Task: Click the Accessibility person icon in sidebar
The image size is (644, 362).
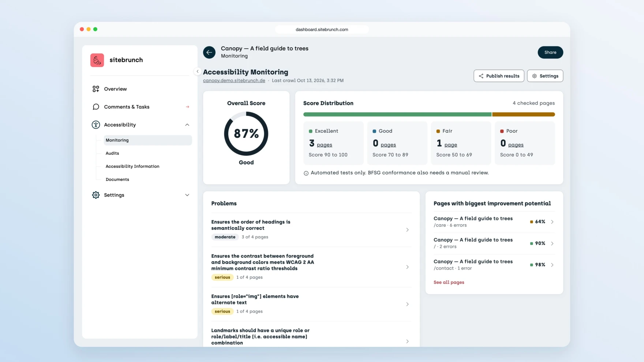Action: click(x=96, y=125)
